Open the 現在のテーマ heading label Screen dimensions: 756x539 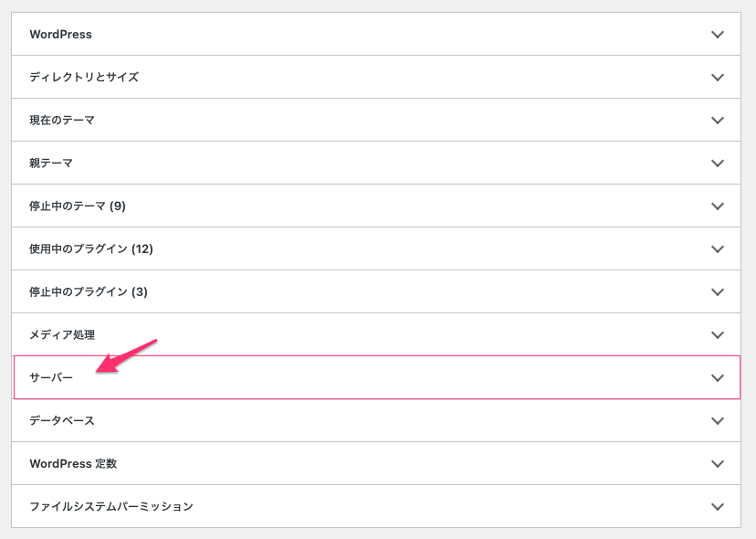click(x=62, y=121)
